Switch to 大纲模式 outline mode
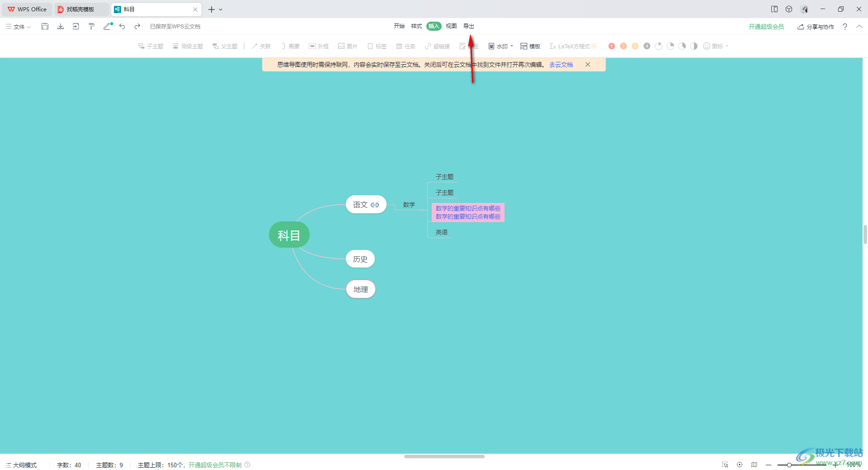This screenshot has width=868, height=470. click(21, 465)
